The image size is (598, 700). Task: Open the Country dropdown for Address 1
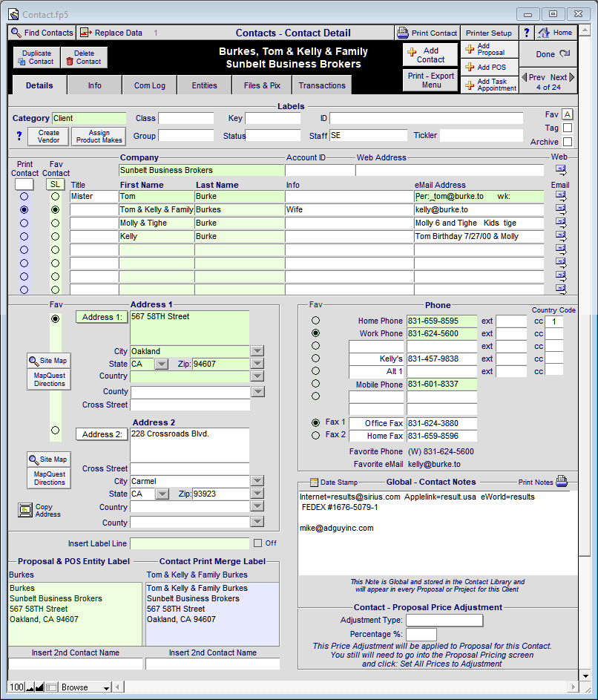point(257,376)
